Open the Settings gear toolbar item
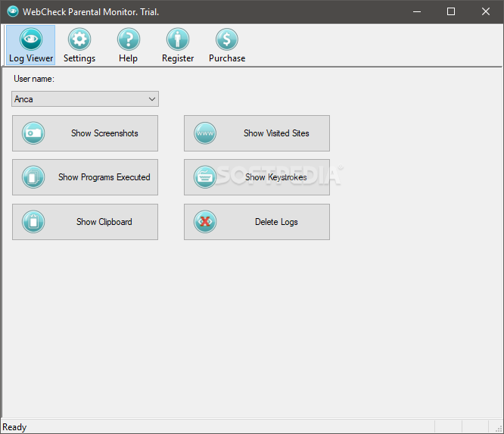504x434 pixels. coord(79,45)
